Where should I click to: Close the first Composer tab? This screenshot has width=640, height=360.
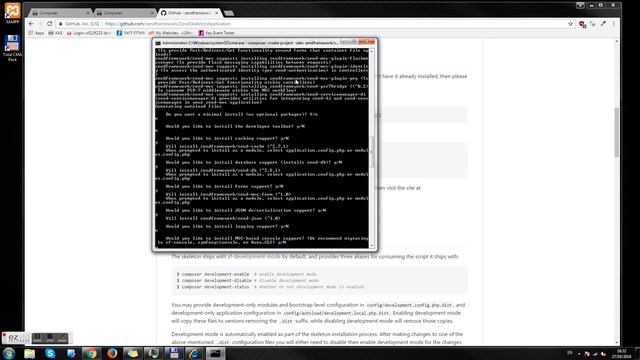[87, 13]
